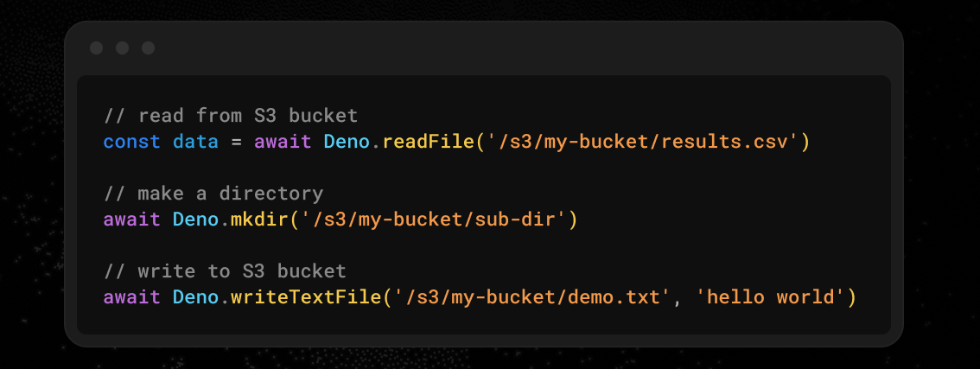Click the "const" keyword
980x369 pixels.
pos(132,142)
